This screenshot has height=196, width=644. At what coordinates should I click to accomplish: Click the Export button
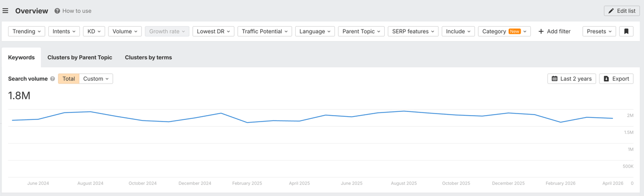(x=616, y=79)
